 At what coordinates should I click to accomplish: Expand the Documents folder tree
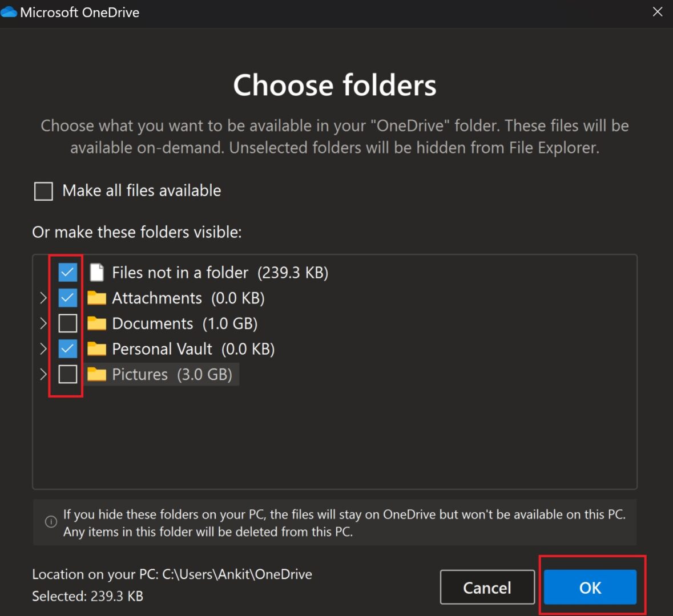click(43, 323)
